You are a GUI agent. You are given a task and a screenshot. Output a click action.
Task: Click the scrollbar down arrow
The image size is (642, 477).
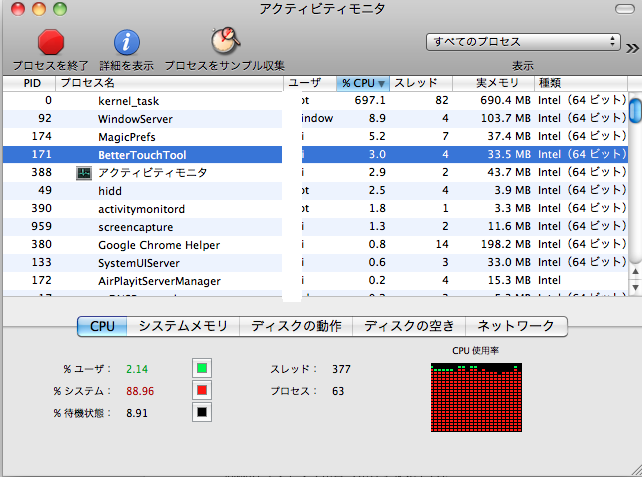tap(635, 288)
